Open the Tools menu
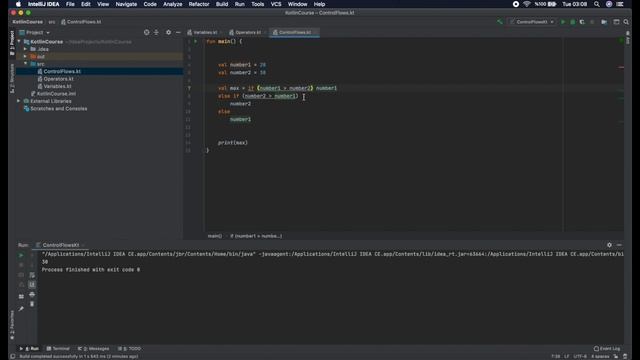Screen dimensions: 640x360 point(257,4)
